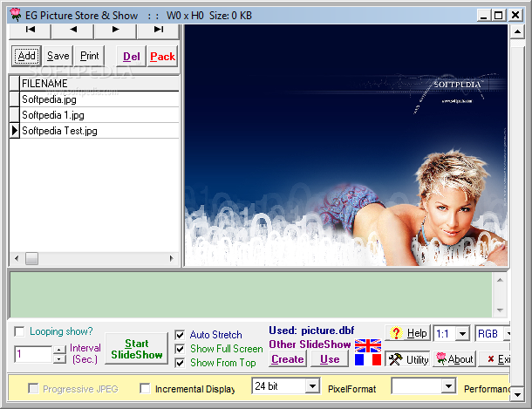Select Softpedia Test.jpg row

[99, 131]
